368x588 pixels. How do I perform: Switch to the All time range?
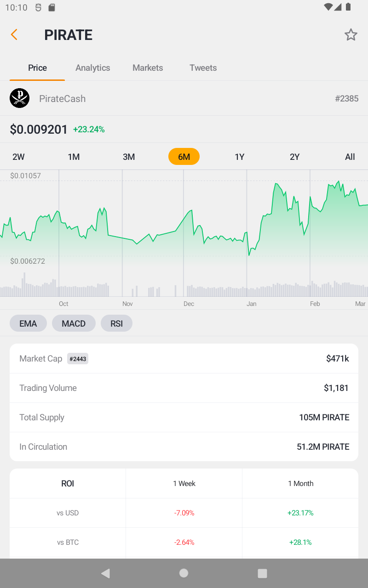click(350, 157)
